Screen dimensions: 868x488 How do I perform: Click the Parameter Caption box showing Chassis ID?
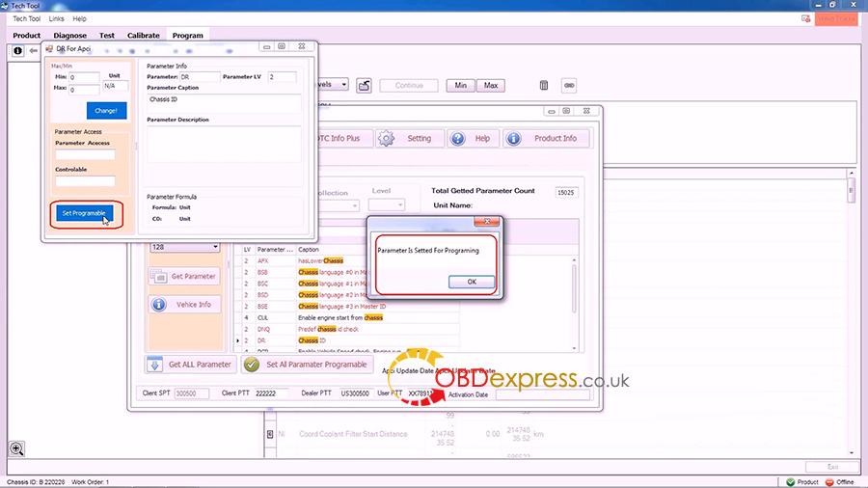pyautogui.click(x=224, y=103)
